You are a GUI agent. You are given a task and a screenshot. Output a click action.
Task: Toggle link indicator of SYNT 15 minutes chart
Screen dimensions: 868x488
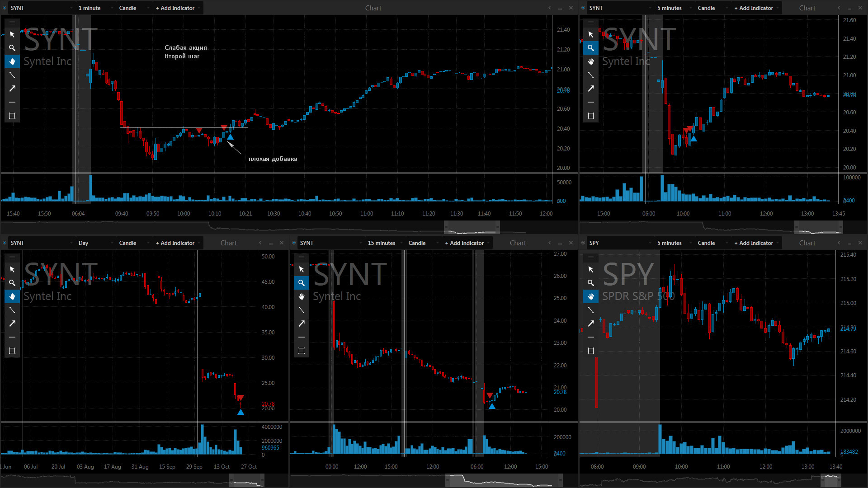coord(294,243)
